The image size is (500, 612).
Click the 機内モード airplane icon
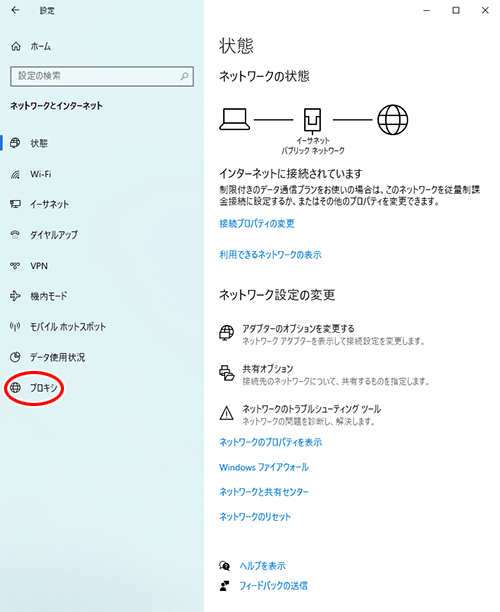15,296
